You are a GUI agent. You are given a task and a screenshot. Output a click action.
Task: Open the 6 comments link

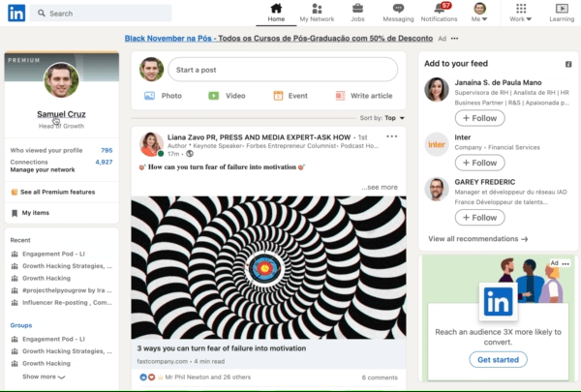pyautogui.click(x=380, y=377)
